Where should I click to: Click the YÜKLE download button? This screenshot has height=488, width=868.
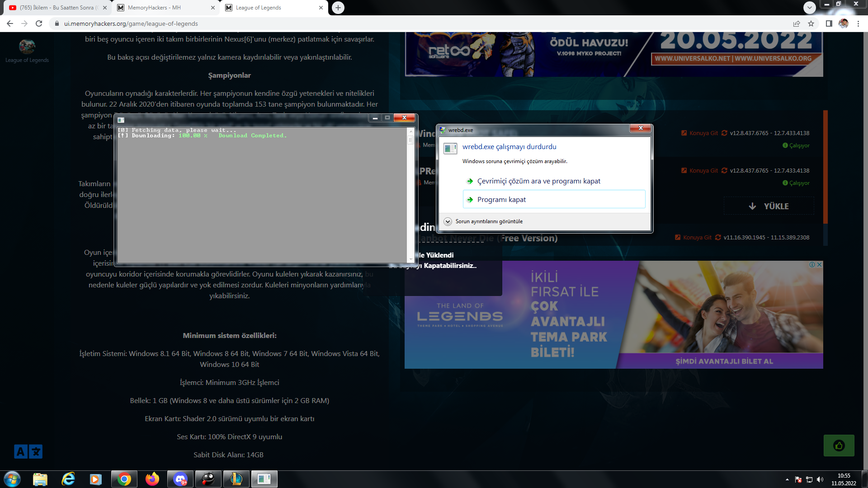point(769,206)
